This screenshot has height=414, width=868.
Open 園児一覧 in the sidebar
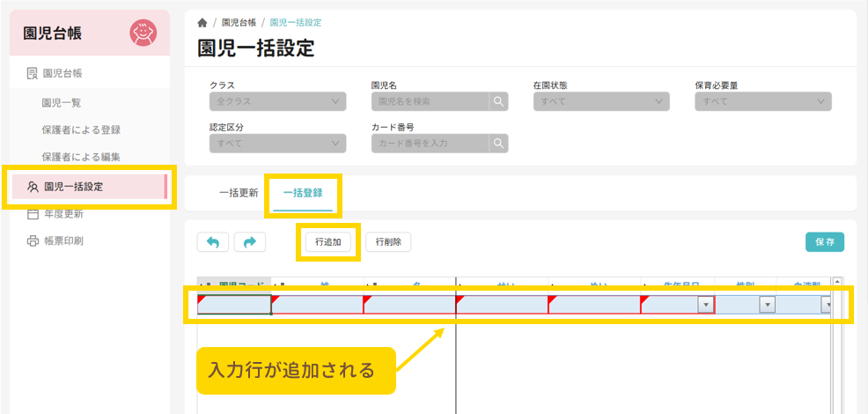(62, 102)
